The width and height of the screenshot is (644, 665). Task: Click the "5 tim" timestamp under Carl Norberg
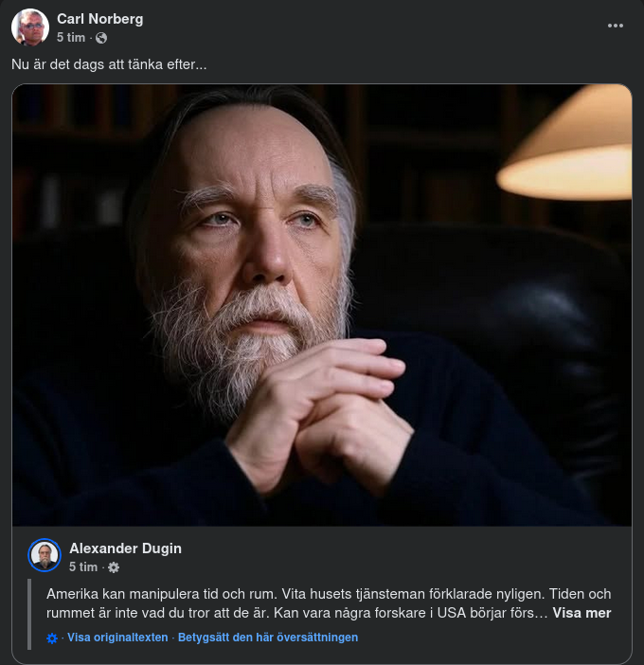point(71,38)
